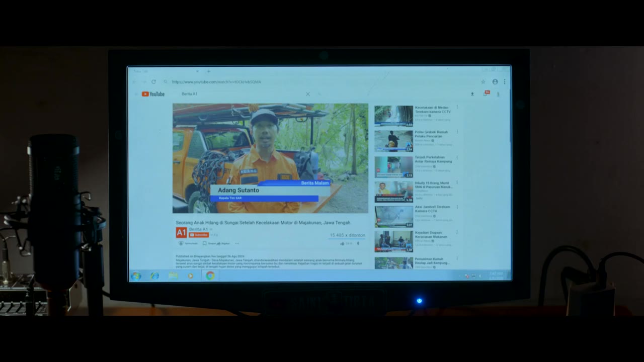This screenshot has width=644, height=362.
Task: Go forward in the browser
Action: [143, 81]
